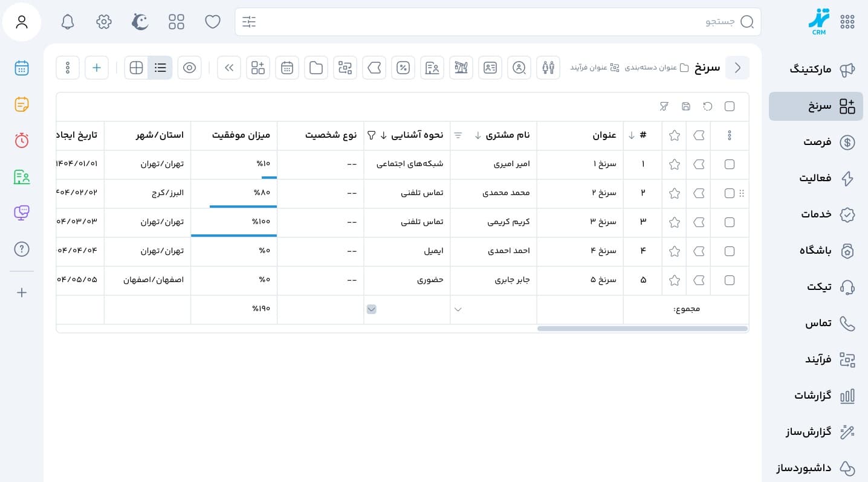This screenshot has width=868, height=482.
Task: Click the plus button to add lead
Action: 97,68
